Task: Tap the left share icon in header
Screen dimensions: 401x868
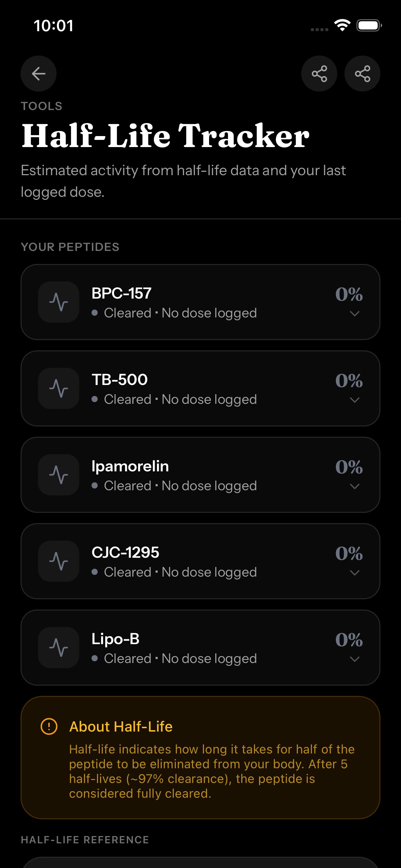Action: (x=319, y=73)
